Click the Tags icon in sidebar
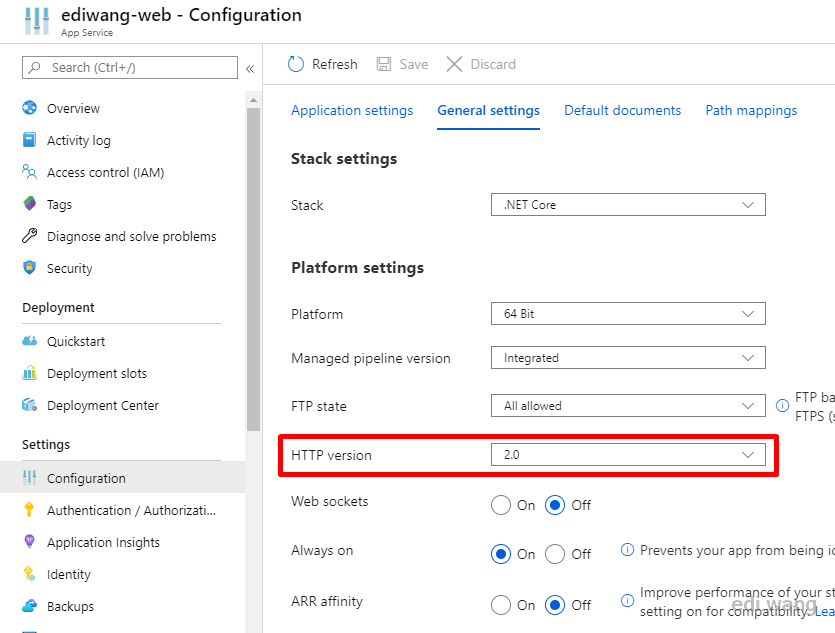The height and width of the screenshot is (633, 835). click(30, 204)
